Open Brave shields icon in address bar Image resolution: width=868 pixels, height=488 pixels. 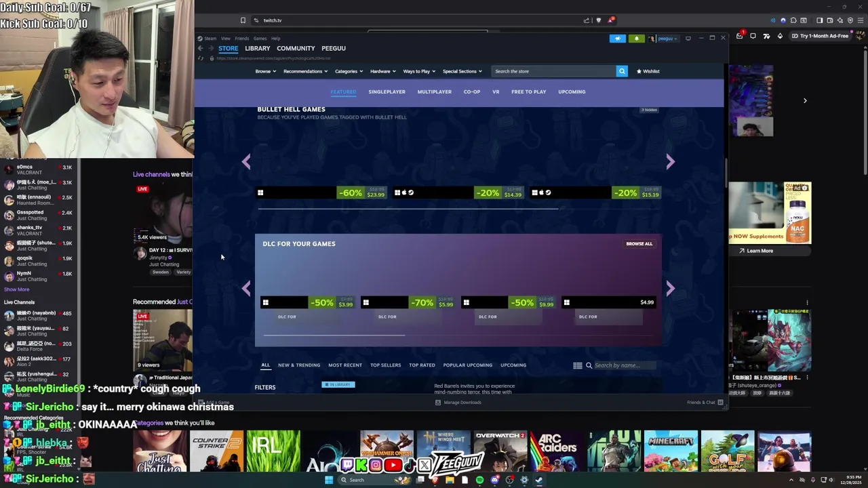point(599,20)
